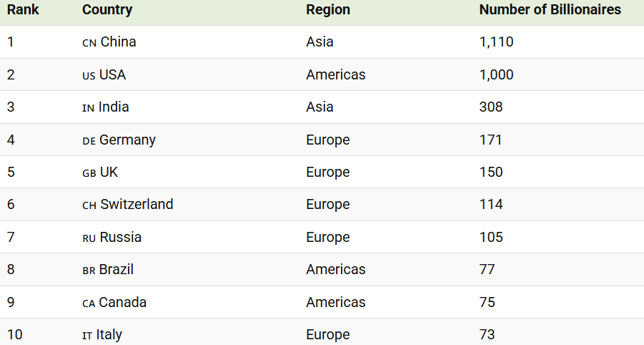Sort table by the Rank column header

tap(23, 9)
